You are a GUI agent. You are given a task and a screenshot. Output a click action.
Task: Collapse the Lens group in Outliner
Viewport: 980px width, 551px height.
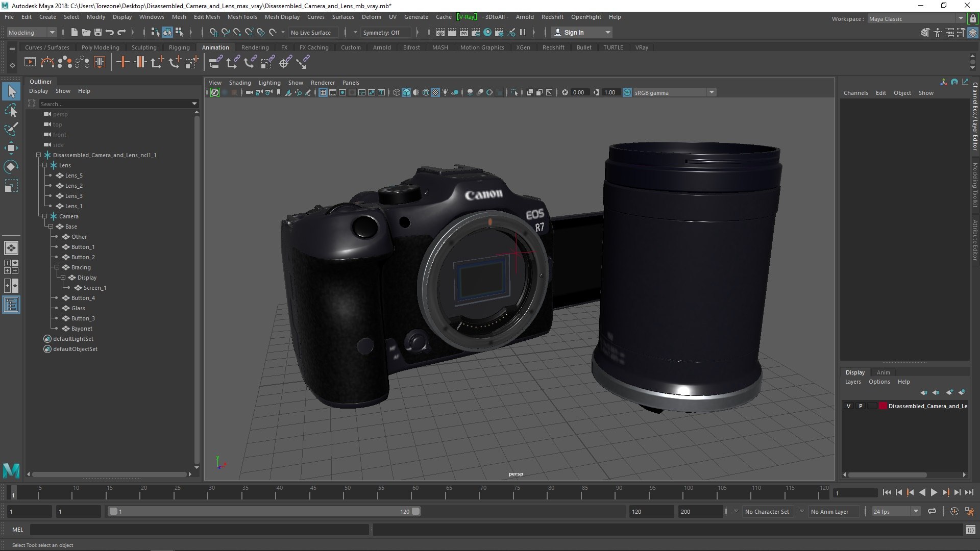click(44, 165)
